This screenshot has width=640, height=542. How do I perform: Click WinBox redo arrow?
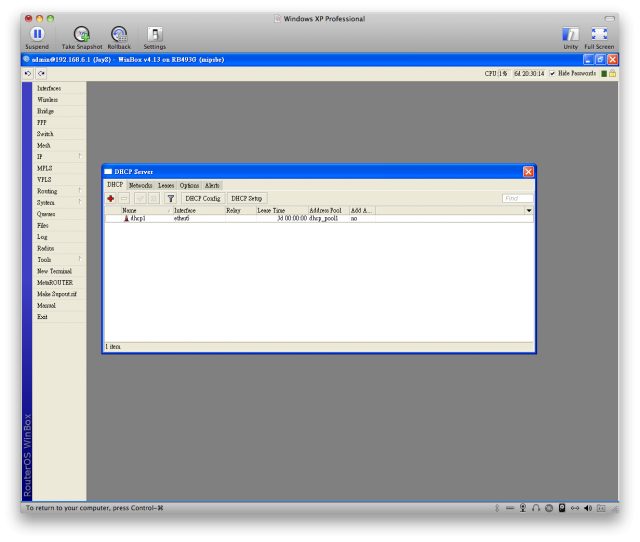(41, 73)
